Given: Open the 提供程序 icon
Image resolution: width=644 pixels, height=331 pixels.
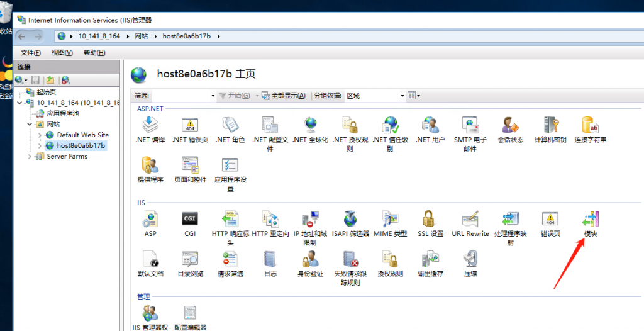Looking at the screenshot, I should 150,170.
